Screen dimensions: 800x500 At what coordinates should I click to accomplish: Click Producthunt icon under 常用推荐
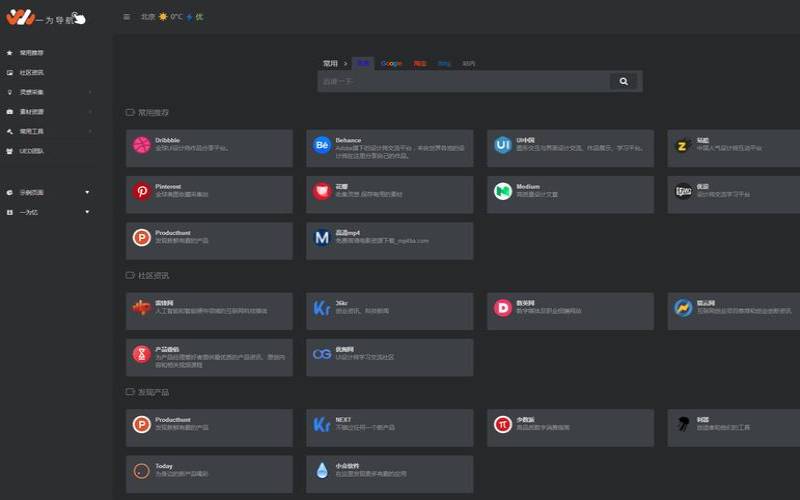pyautogui.click(x=141, y=238)
